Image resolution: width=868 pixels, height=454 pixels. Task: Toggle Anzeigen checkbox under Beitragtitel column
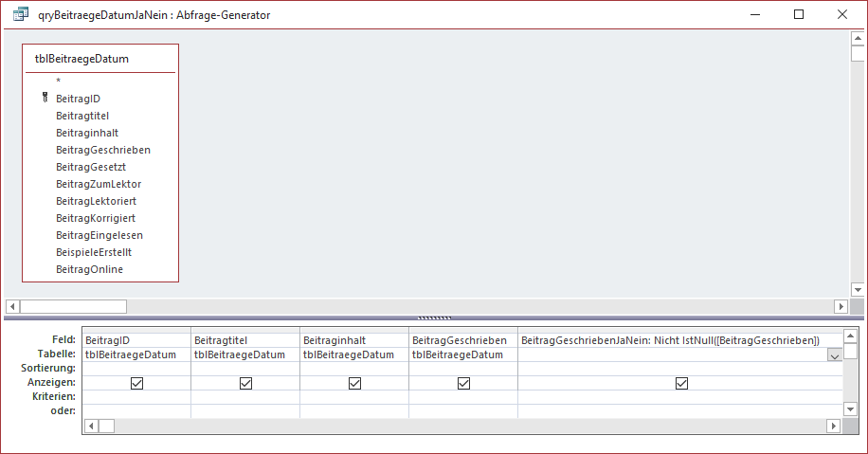tap(245, 383)
